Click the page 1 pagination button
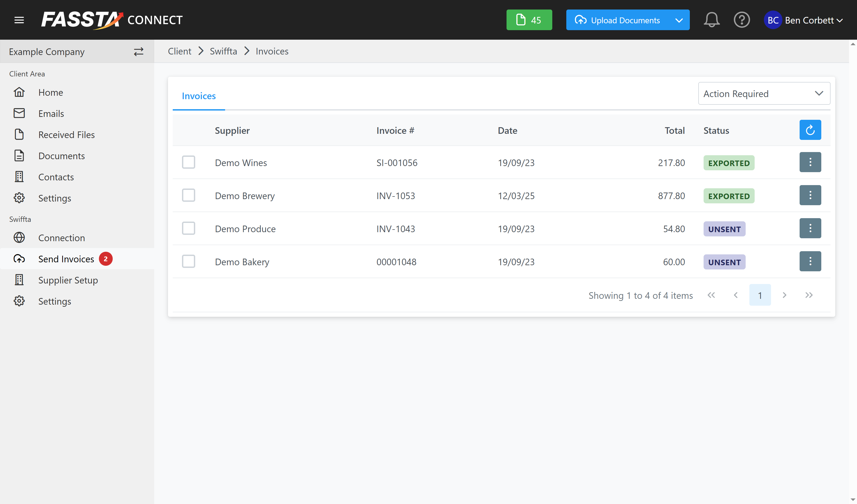Image resolution: width=857 pixels, height=504 pixels. pos(760,295)
